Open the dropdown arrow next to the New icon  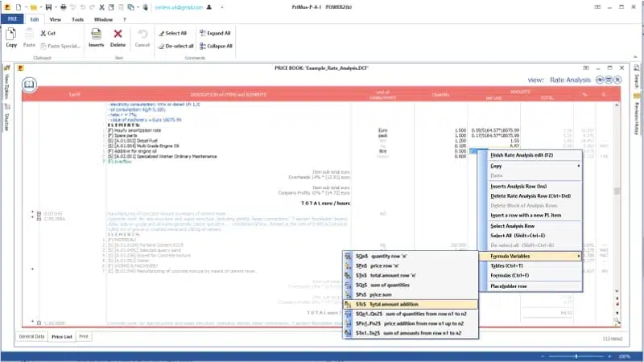(x=26, y=7)
